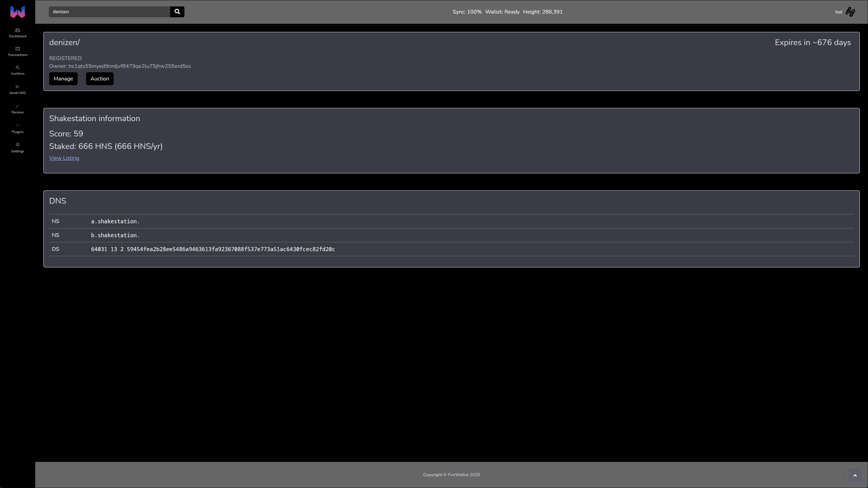The height and width of the screenshot is (488, 868).
Task: Click the a.shakestation NS record
Action: point(115,221)
